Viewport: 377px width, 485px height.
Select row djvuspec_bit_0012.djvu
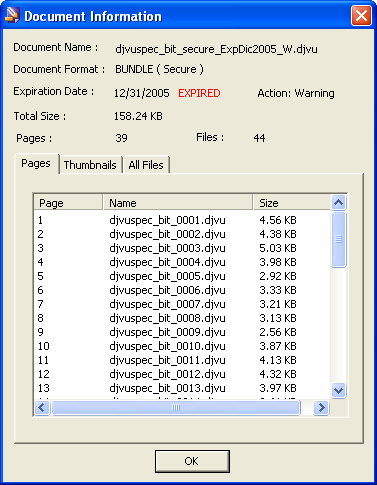click(x=182, y=374)
